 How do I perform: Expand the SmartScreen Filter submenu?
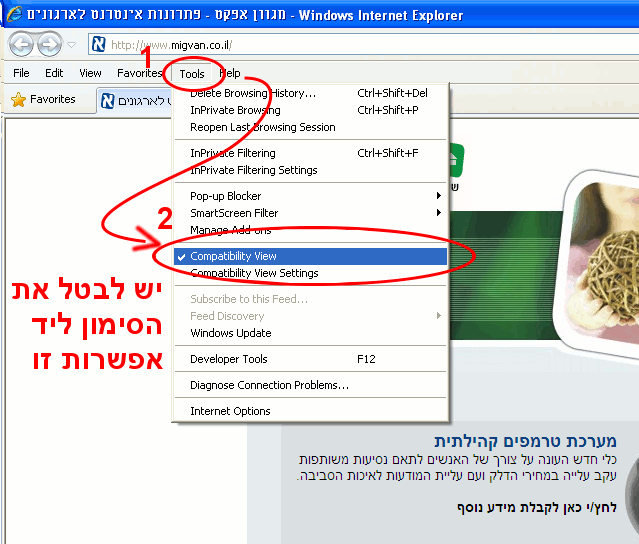[x=311, y=213]
